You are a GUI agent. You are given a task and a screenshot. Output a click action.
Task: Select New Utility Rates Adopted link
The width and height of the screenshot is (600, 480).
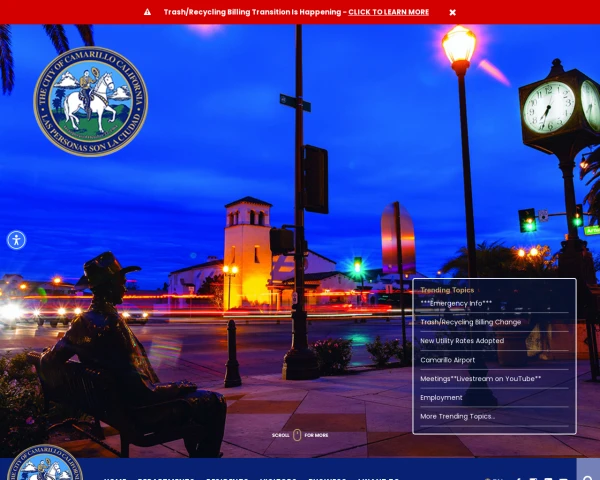click(x=462, y=341)
